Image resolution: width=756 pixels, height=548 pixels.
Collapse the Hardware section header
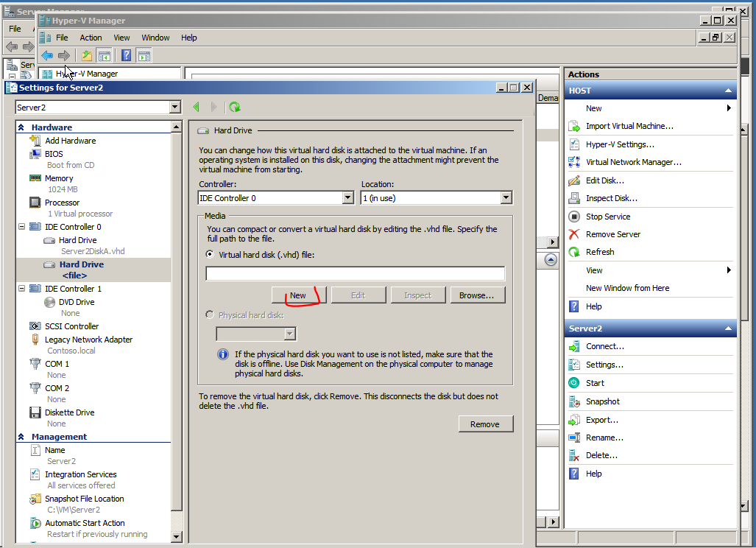[x=21, y=127]
